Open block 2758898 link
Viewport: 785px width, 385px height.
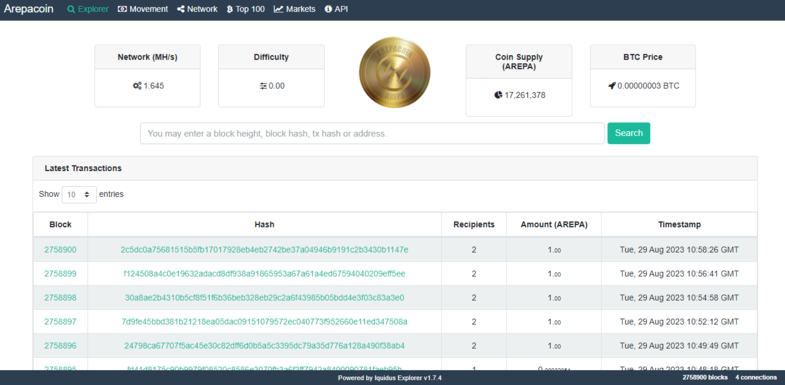pos(61,298)
